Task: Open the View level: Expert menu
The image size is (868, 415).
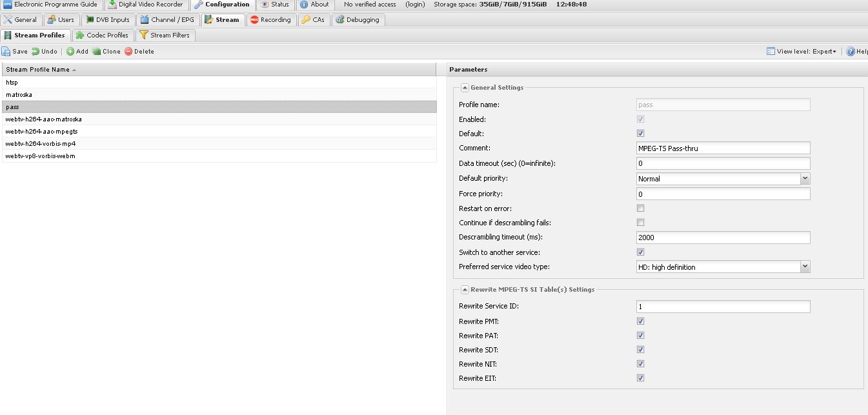Action: point(802,52)
